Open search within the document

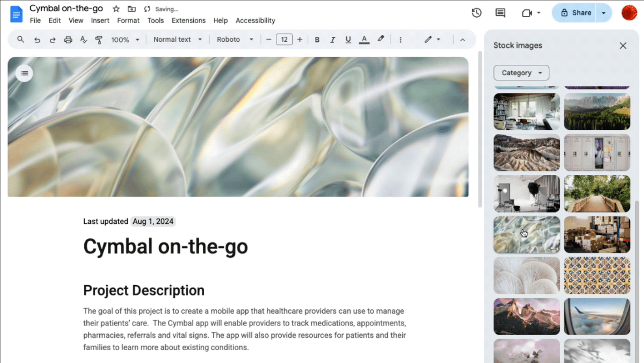click(x=20, y=39)
